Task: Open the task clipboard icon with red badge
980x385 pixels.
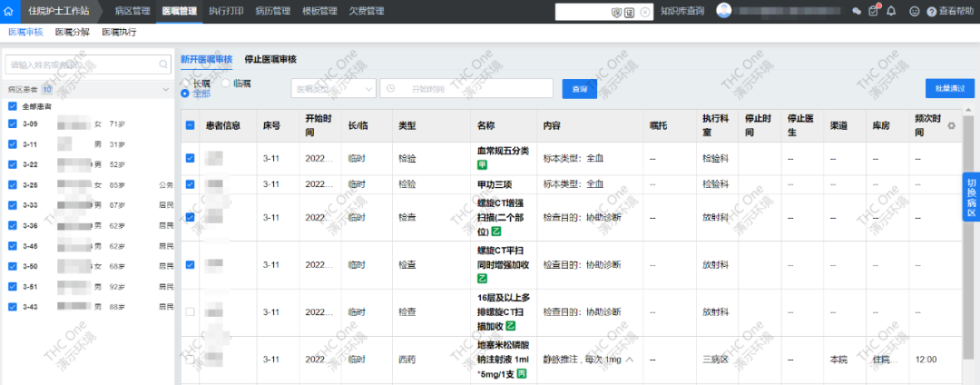Action: pyautogui.click(x=873, y=11)
